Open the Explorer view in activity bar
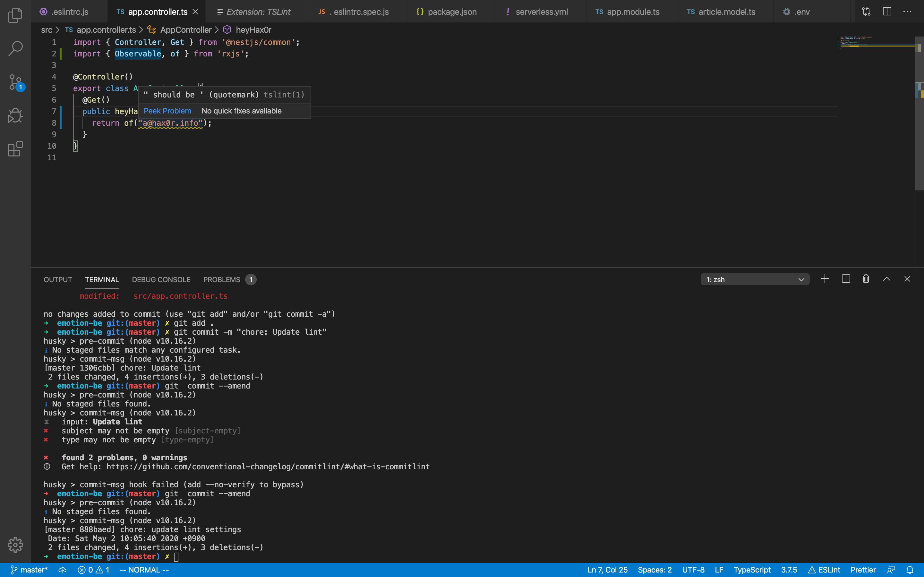Screen dimensions: 924x577 click(x=15, y=15)
